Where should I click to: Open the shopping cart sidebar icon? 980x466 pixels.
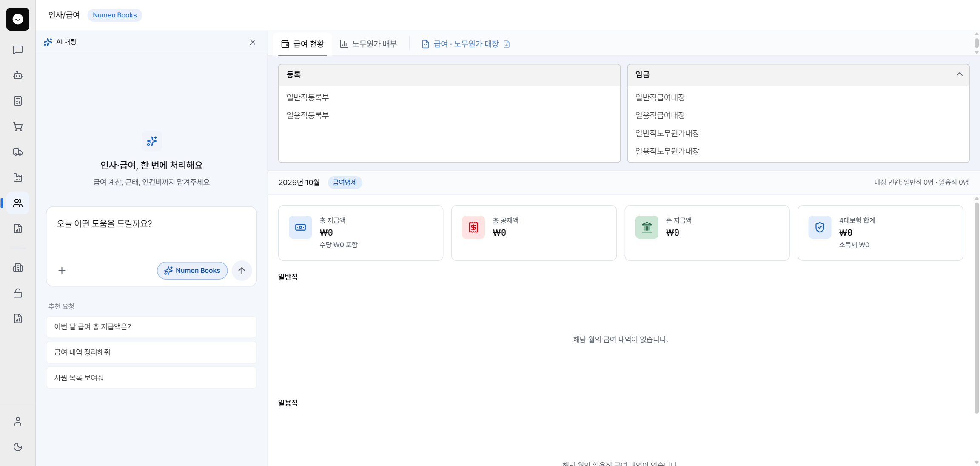18,126
